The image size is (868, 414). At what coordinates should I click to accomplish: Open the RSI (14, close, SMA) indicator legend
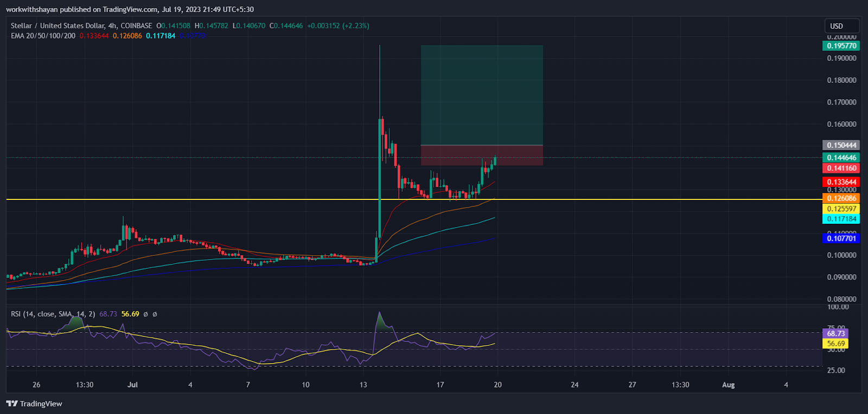pos(53,314)
